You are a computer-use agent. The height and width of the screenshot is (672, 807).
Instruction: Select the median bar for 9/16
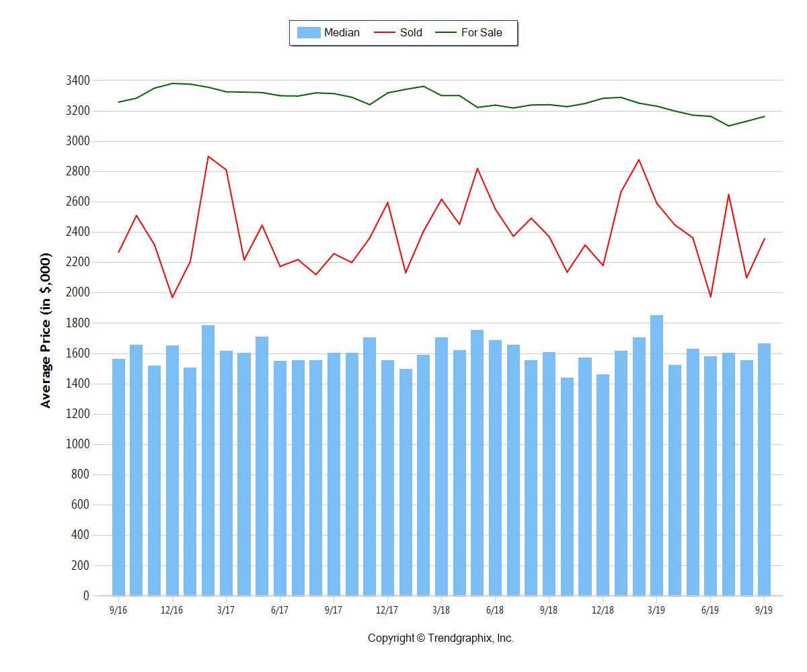pyautogui.click(x=118, y=477)
